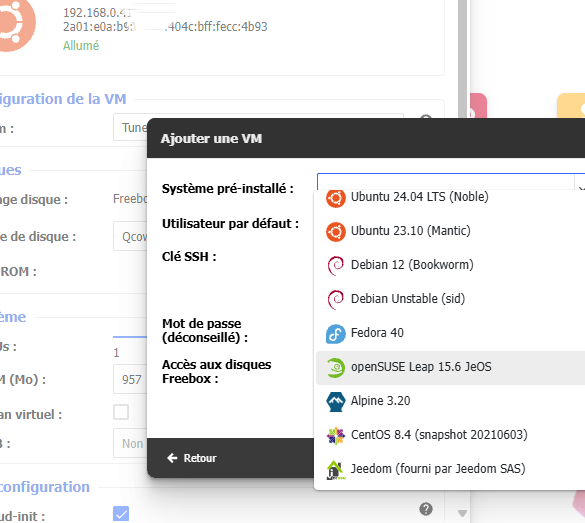This screenshot has width=585, height=523.
Task: Select Ubuntu 24.04 LTS (Noble) from list
Action: click(x=450, y=197)
